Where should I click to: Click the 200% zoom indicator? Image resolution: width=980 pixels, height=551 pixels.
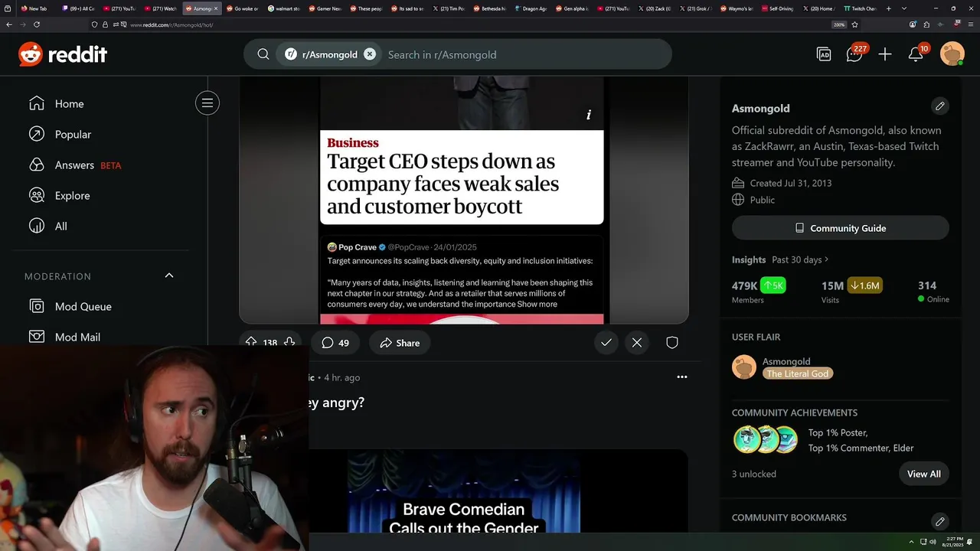839,24
